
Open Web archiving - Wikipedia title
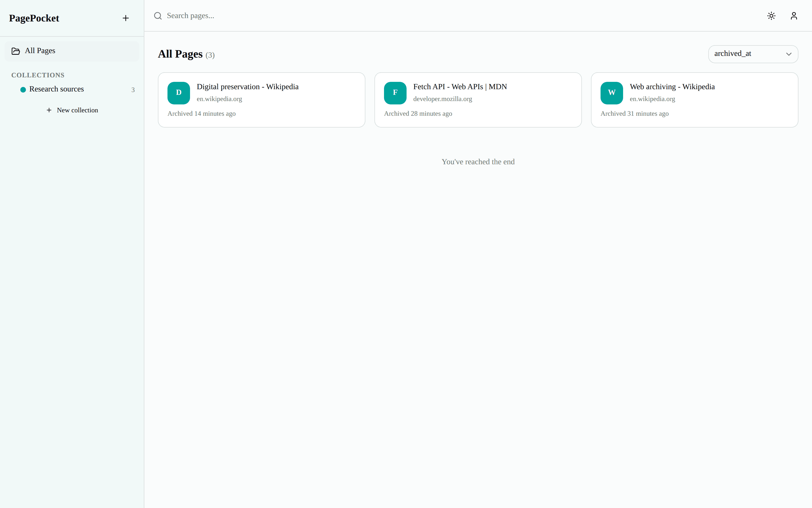coord(672,87)
